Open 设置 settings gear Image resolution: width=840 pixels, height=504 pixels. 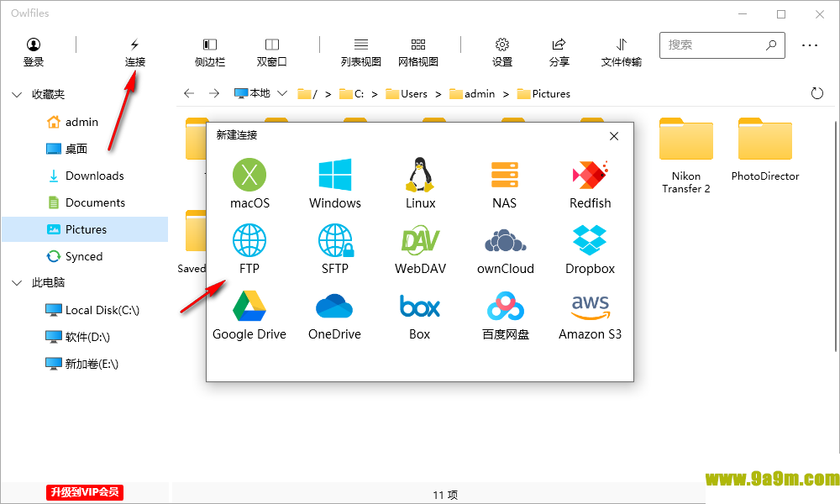[x=502, y=52]
